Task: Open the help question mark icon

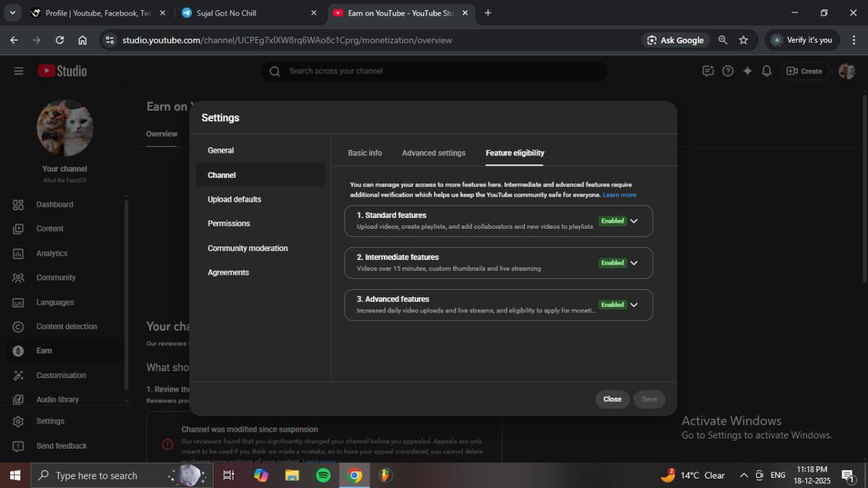Action: tap(728, 71)
